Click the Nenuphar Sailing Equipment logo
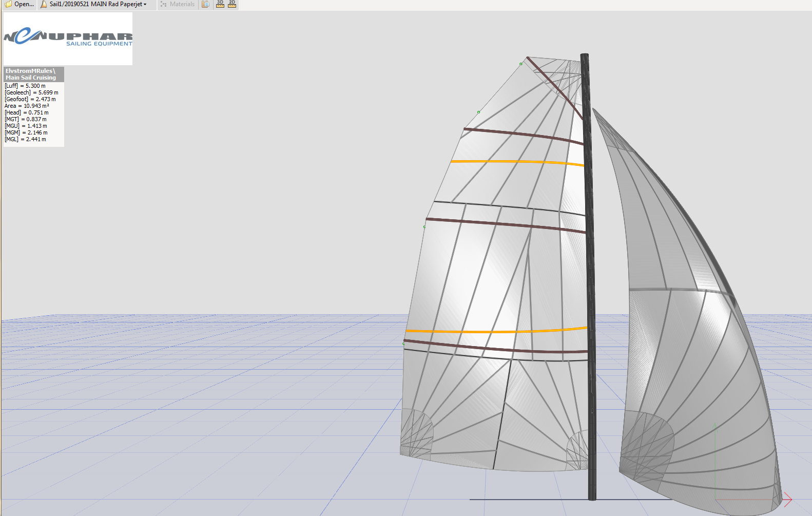The height and width of the screenshot is (516, 812). pyautogui.click(x=68, y=39)
